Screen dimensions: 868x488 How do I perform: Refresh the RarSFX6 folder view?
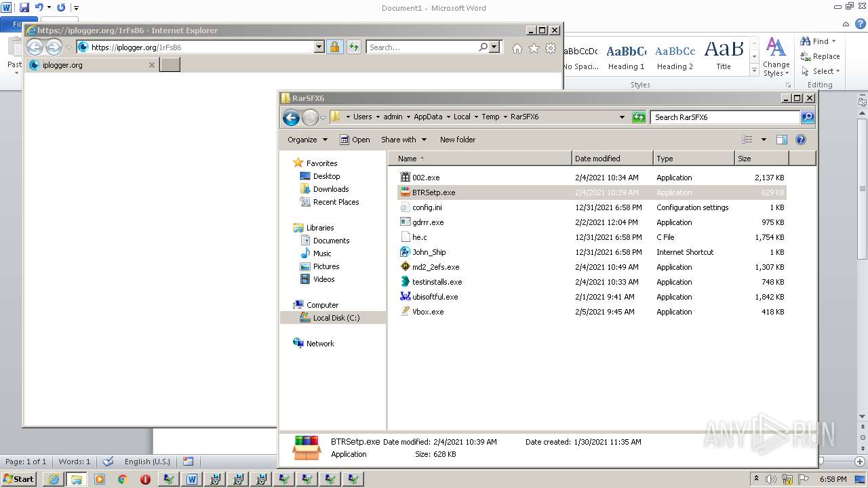(x=639, y=117)
